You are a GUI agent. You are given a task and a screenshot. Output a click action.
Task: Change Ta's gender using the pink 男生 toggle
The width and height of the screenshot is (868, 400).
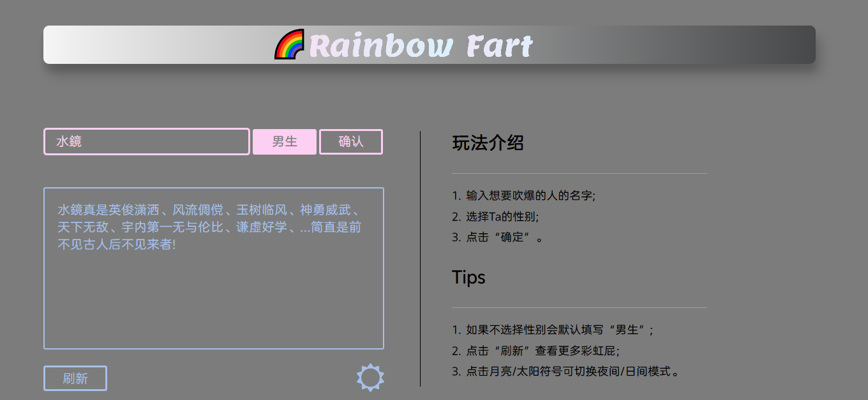pyautogui.click(x=285, y=141)
